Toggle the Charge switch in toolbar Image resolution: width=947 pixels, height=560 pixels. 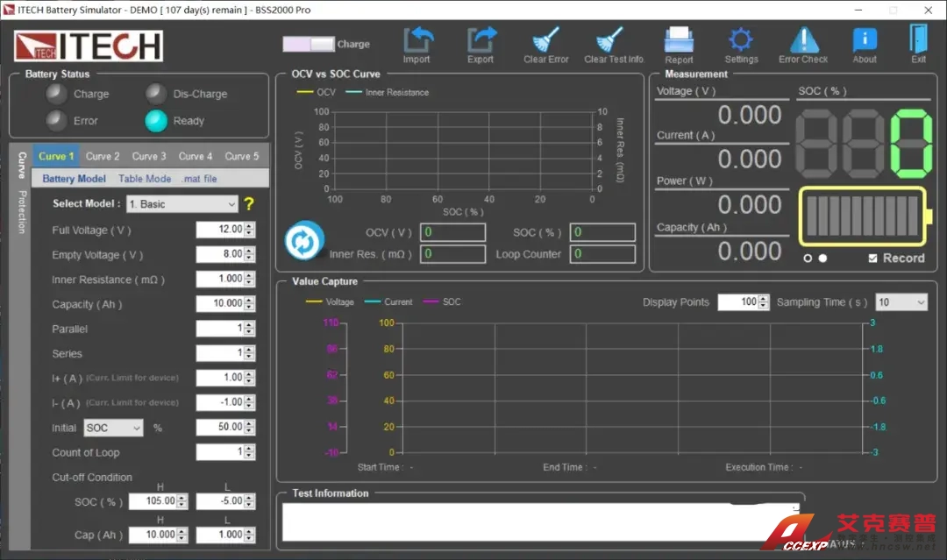[x=309, y=44]
